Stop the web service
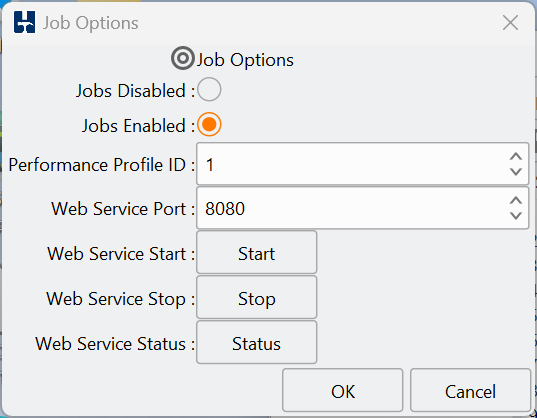The image size is (537, 418). [x=257, y=297]
